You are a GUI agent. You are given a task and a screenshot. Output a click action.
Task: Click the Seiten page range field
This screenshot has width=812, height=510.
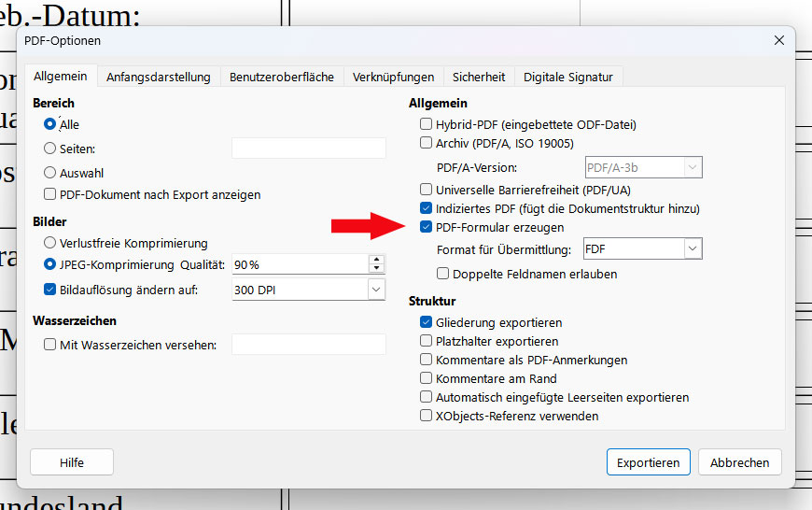pyautogui.click(x=308, y=149)
